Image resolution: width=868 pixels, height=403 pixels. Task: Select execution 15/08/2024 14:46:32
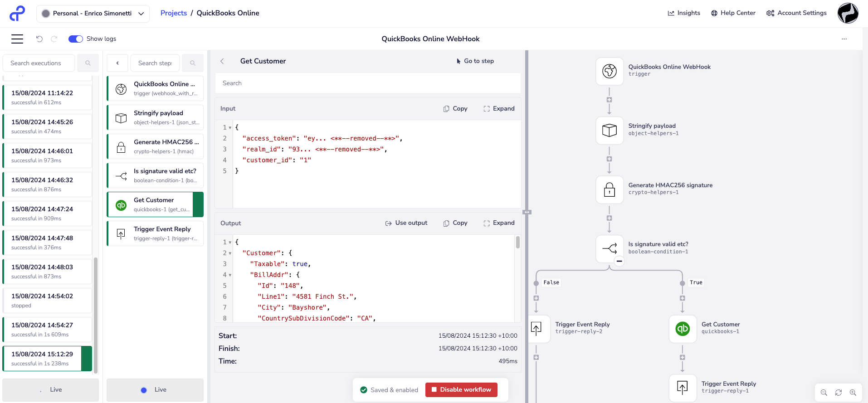click(x=47, y=185)
